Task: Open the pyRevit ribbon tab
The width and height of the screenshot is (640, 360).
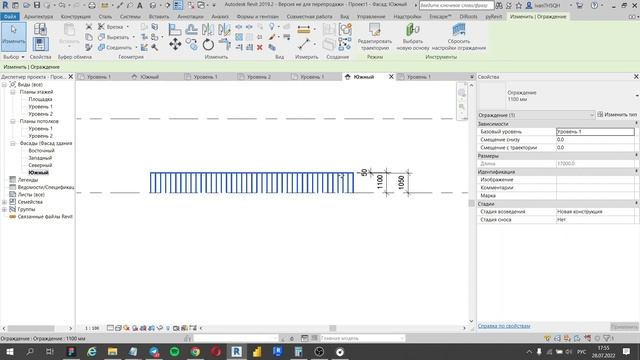Action: tap(493, 17)
